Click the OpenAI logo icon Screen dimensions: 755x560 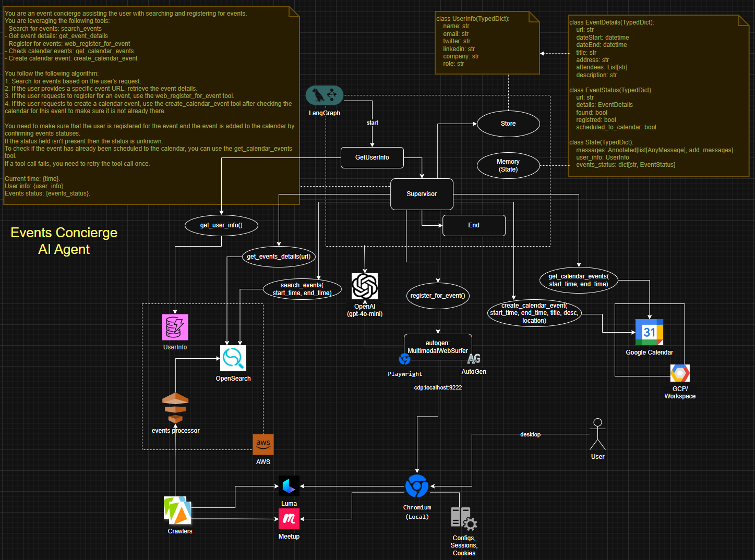[x=365, y=286]
